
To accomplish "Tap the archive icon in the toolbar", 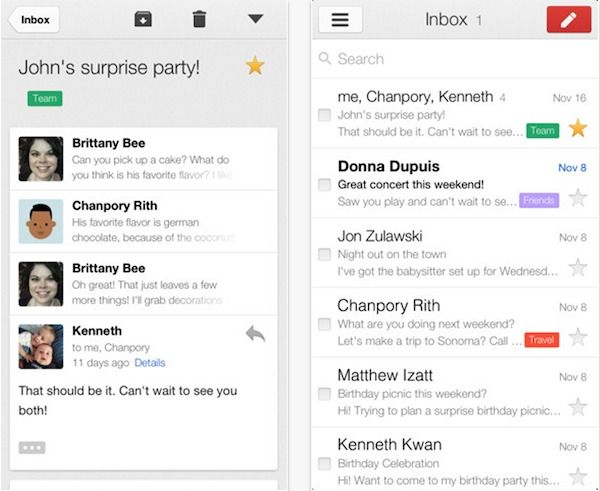I will 143,19.
